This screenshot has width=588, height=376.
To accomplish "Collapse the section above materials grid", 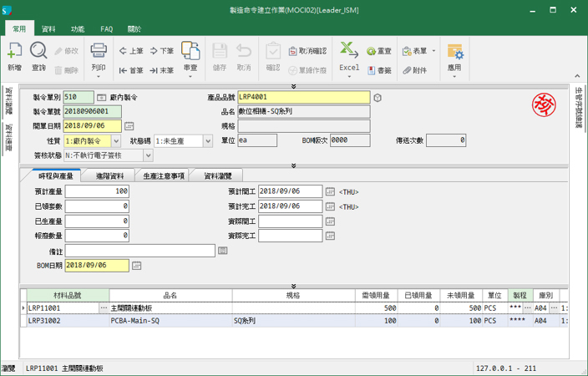I will [294, 286].
